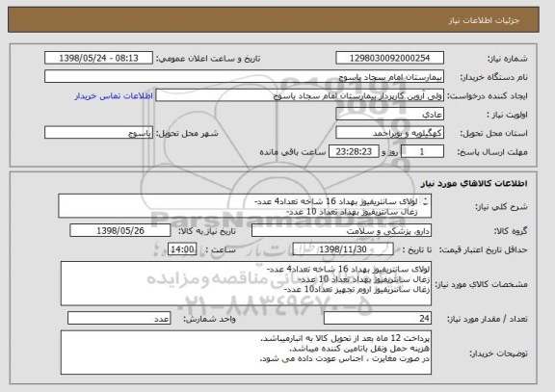The height and width of the screenshot is (392, 555).
Task: Click the label اولویت نیاز
Action: click(x=507, y=115)
